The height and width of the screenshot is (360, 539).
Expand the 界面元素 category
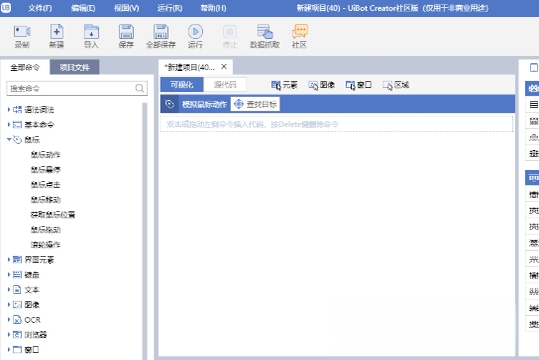coord(9,260)
